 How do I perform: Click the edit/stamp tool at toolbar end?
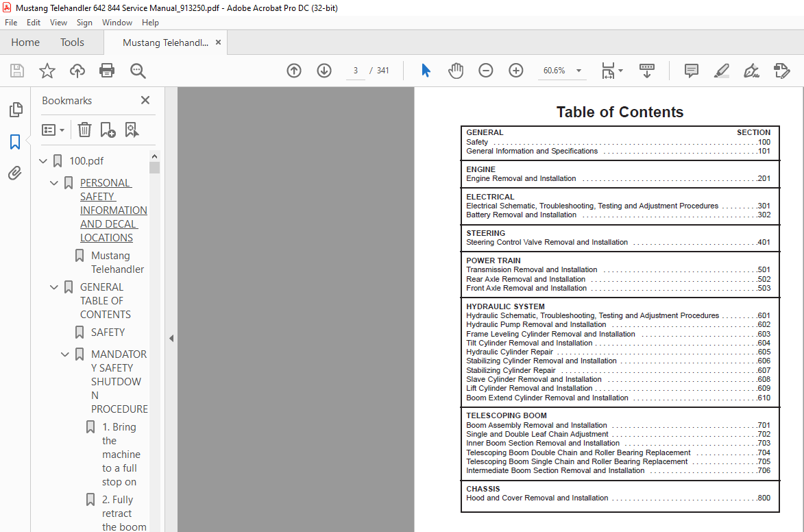(x=781, y=71)
